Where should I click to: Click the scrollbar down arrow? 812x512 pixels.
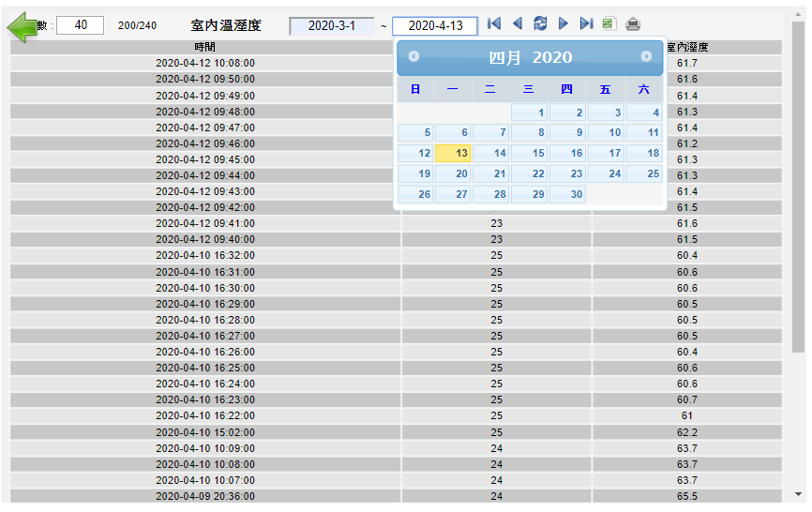(798, 494)
